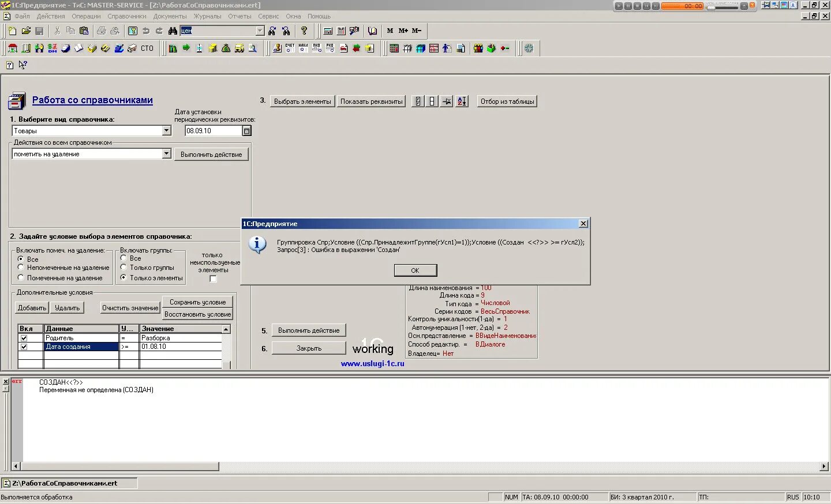Click 'Отбор из таблицы' button
This screenshot has height=504, width=831.
[x=507, y=101]
